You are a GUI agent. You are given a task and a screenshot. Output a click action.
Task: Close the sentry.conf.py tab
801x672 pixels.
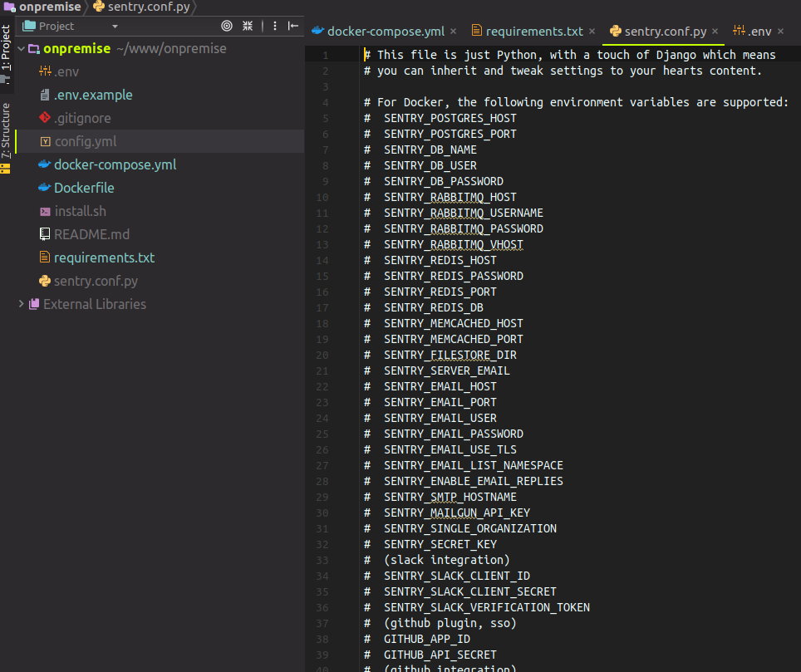point(715,32)
